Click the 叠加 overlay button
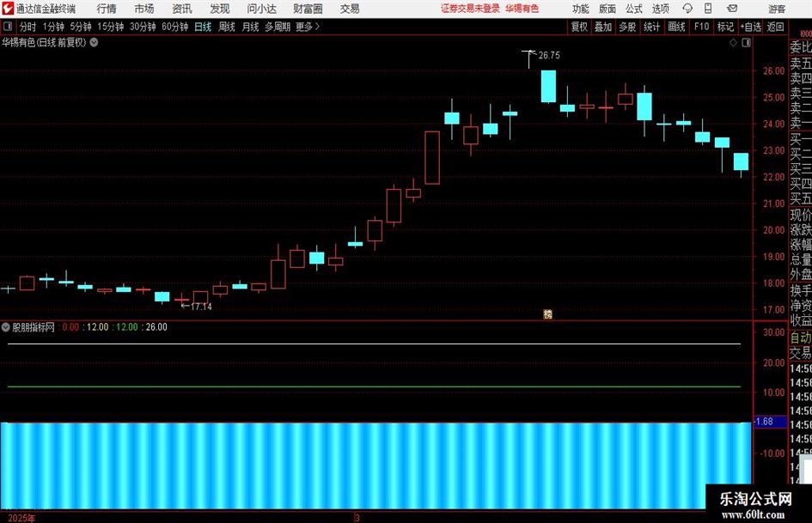Viewport: 812px width, 523px height. [603, 27]
